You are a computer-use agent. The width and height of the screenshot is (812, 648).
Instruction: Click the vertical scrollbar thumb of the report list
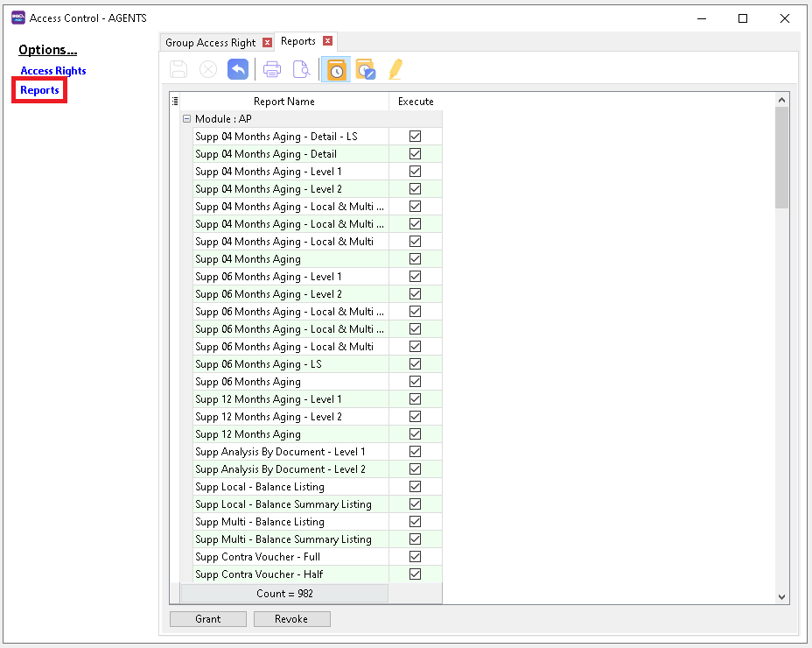(x=782, y=158)
